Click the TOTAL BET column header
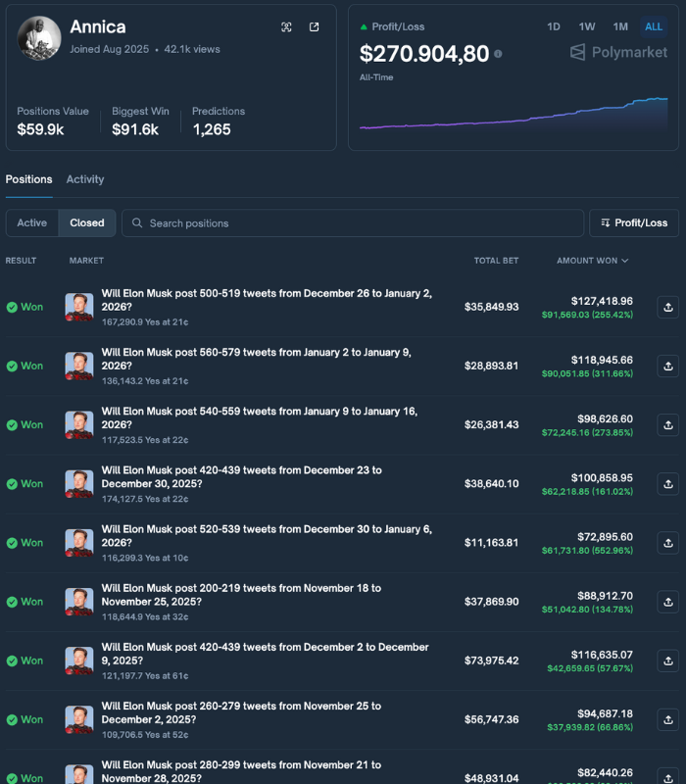This screenshot has width=686, height=784. [x=496, y=261]
